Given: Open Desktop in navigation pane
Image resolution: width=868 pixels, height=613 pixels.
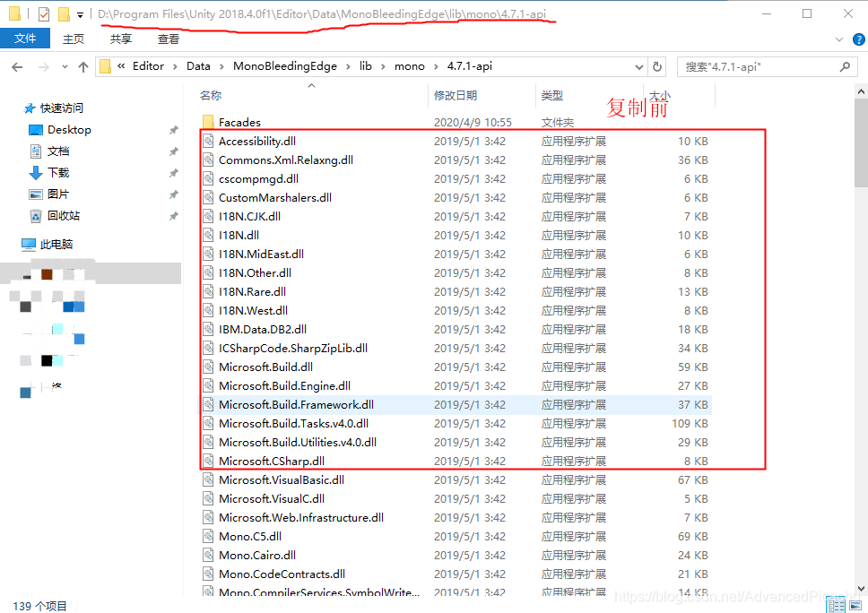Looking at the screenshot, I should (69, 129).
